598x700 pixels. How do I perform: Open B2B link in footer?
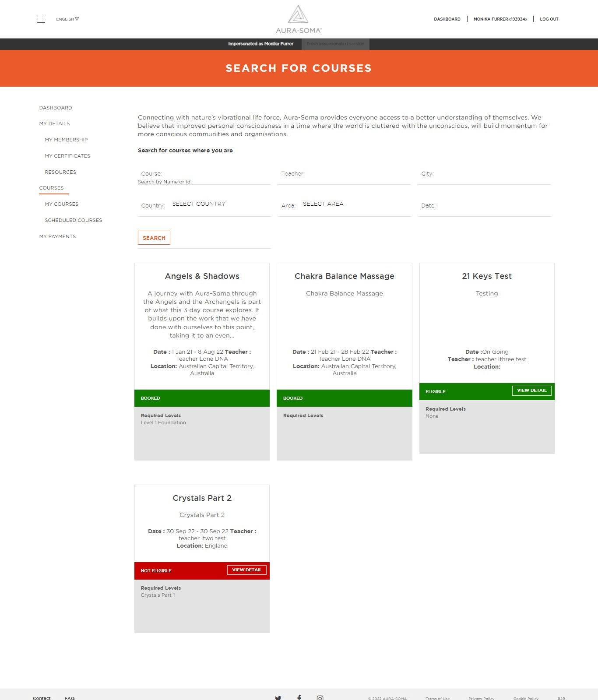point(561,698)
